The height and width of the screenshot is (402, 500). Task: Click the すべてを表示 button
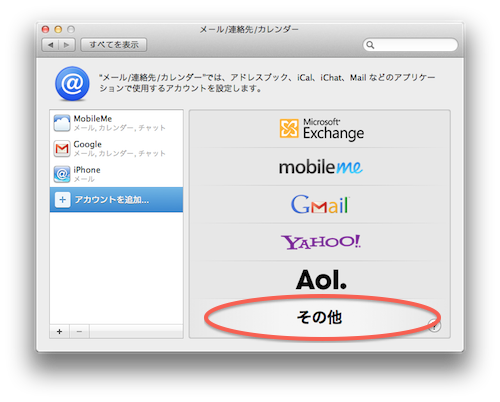pyautogui.click(x=114, y=45)
